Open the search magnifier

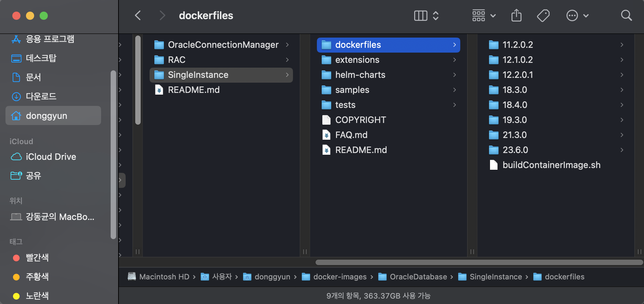pyautogui.click(x=626, y=15)
